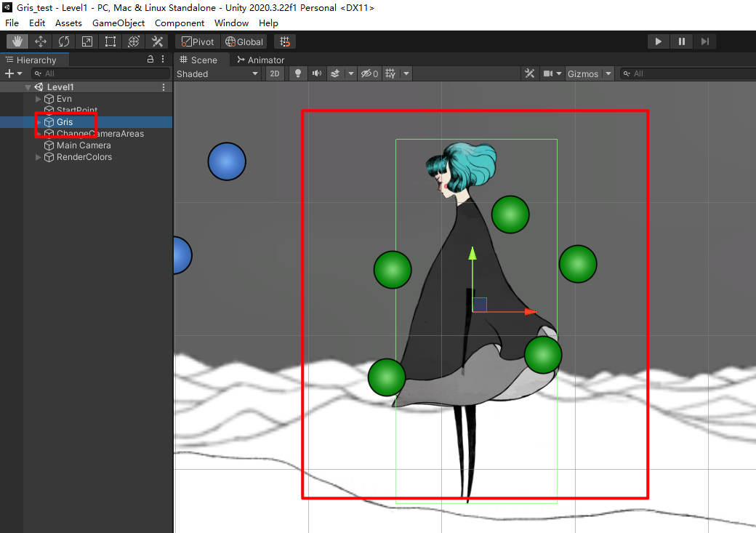Open scene component editor tools

(x=530, y=73)
